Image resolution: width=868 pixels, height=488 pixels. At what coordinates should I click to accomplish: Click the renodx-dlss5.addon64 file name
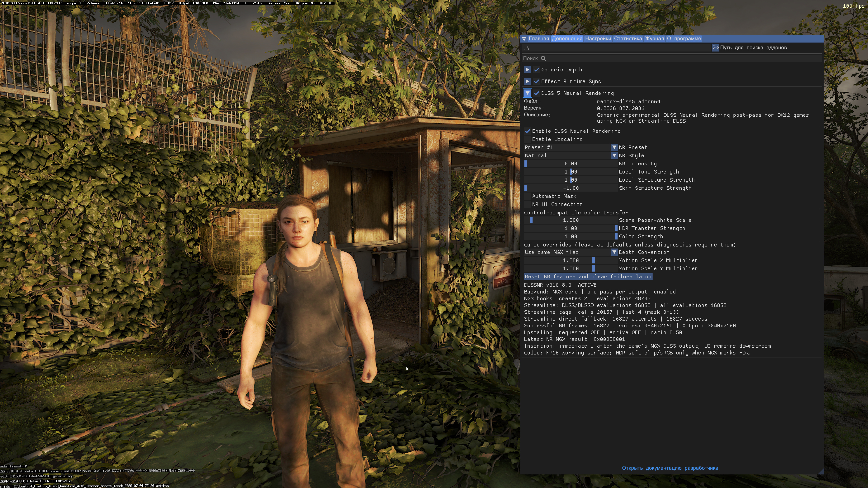tap(628, 101)
